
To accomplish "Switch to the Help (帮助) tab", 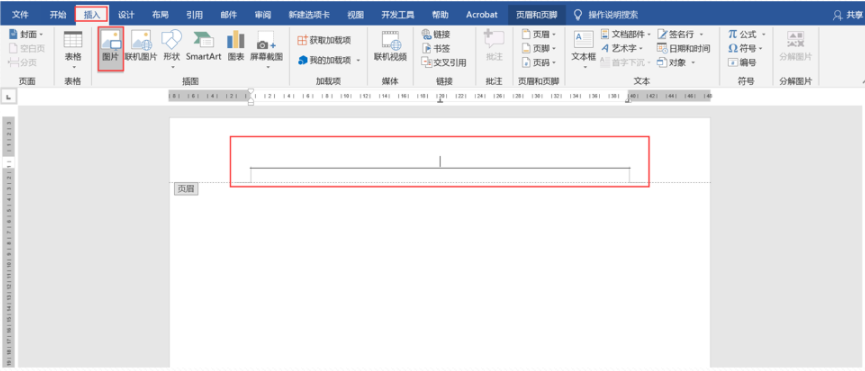I will pos(440,15).
